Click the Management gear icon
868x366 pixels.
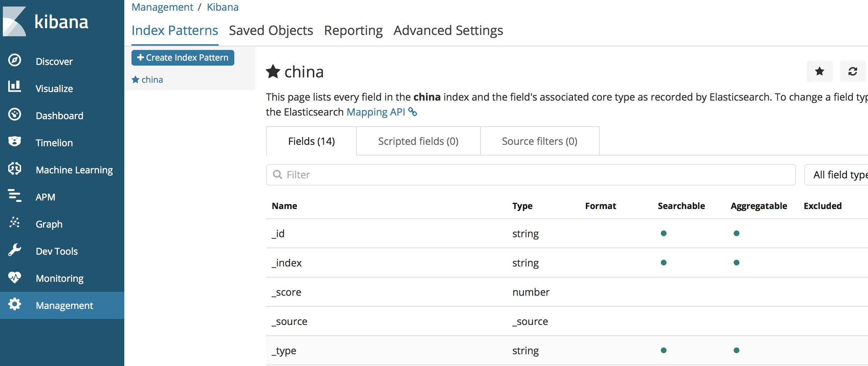click(15, 305)
